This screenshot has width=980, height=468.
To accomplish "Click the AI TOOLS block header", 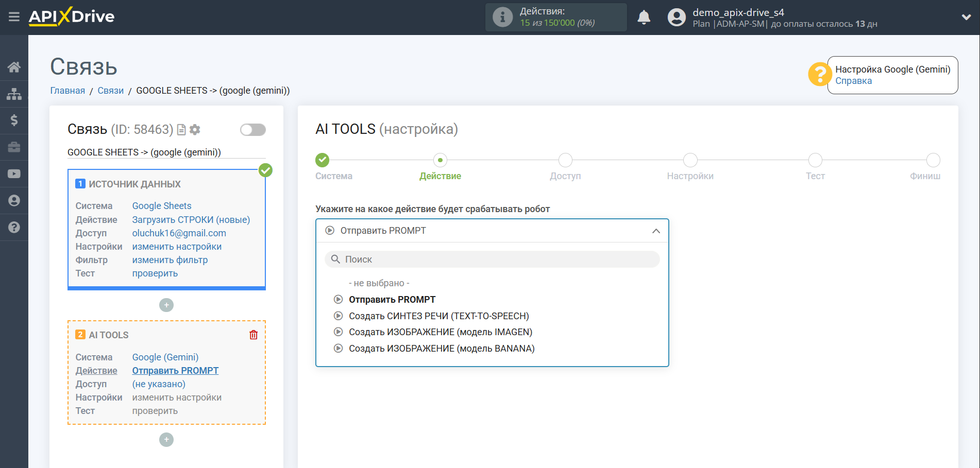I will tap(109, 335).
